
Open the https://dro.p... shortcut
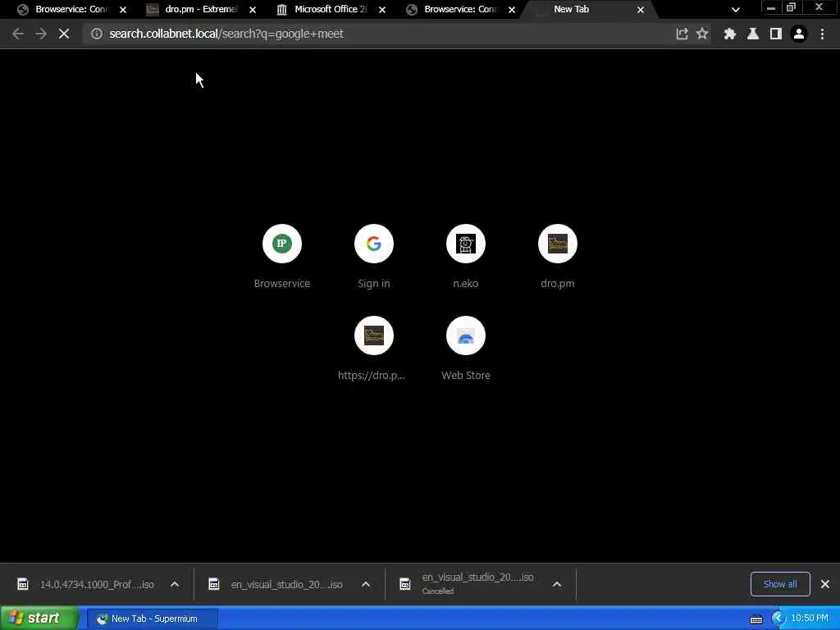coord(374,349)
